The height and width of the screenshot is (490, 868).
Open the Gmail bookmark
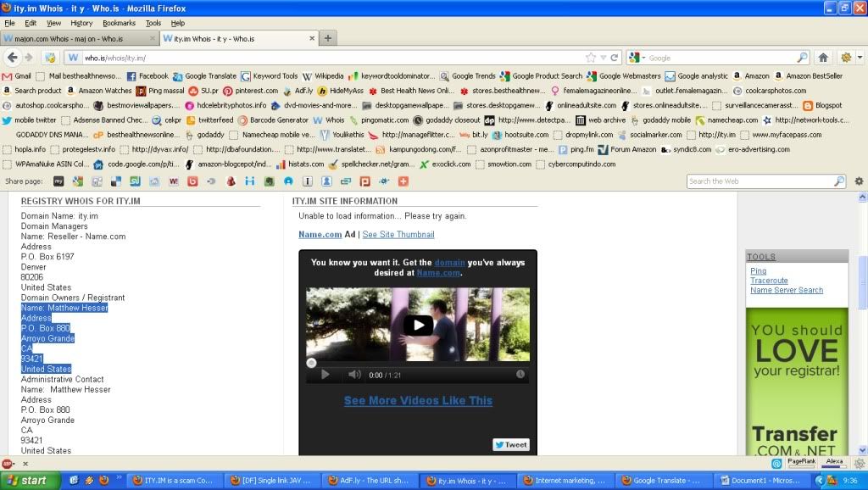(17, 75)
